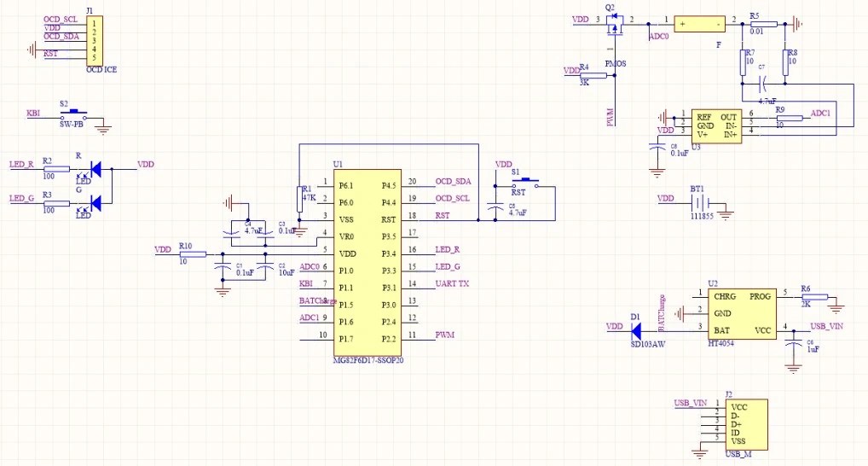Click the C5 4.7uF capacitor near RST
The height and width of the screenshot is (466, 868).
(x=495, y=207)
